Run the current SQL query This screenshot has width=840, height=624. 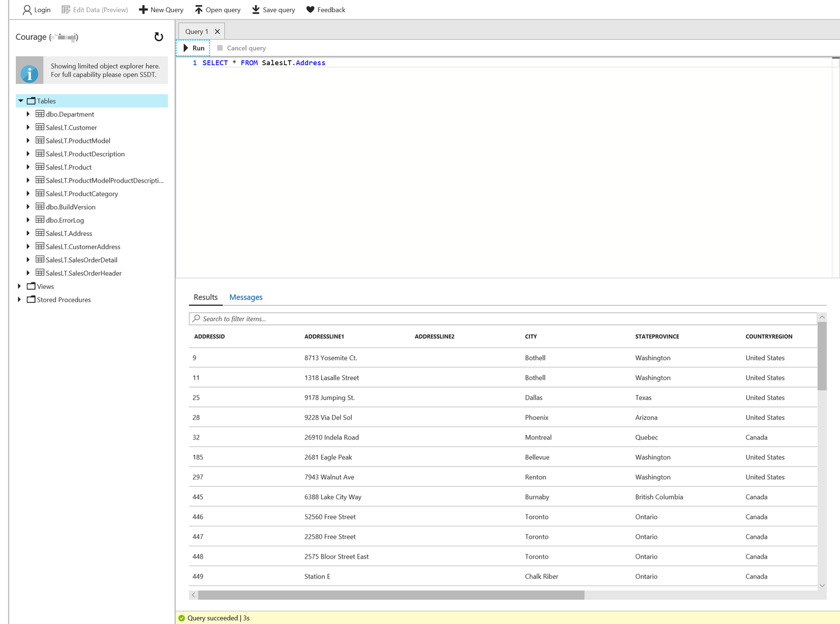tap(194, 48)
